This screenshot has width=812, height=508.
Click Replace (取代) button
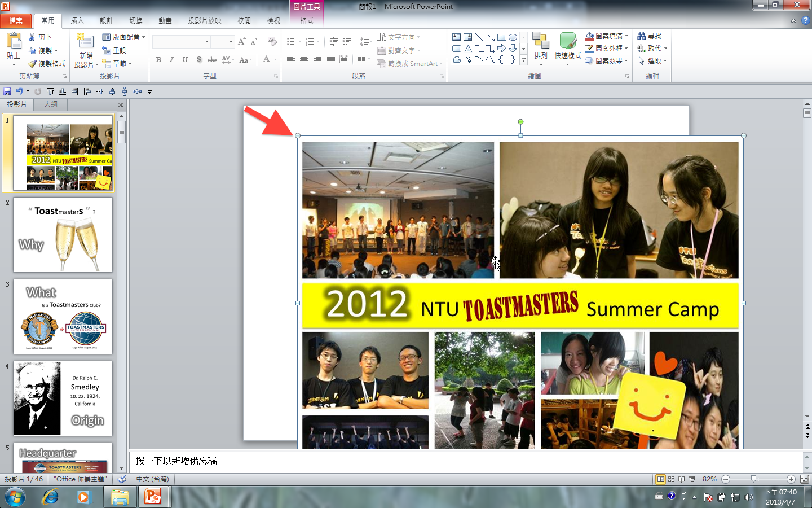coord(652,49)
